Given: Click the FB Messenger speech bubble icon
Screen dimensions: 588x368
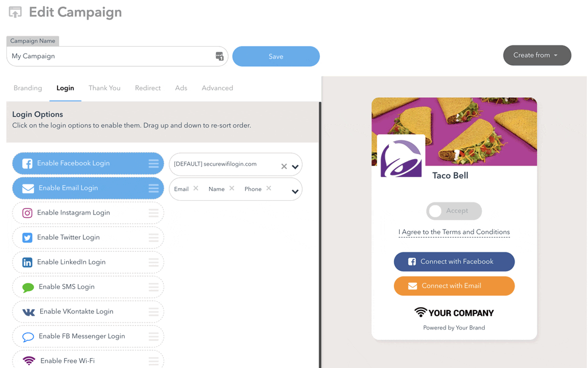Looking at the screenshot, I should [27, 336].
